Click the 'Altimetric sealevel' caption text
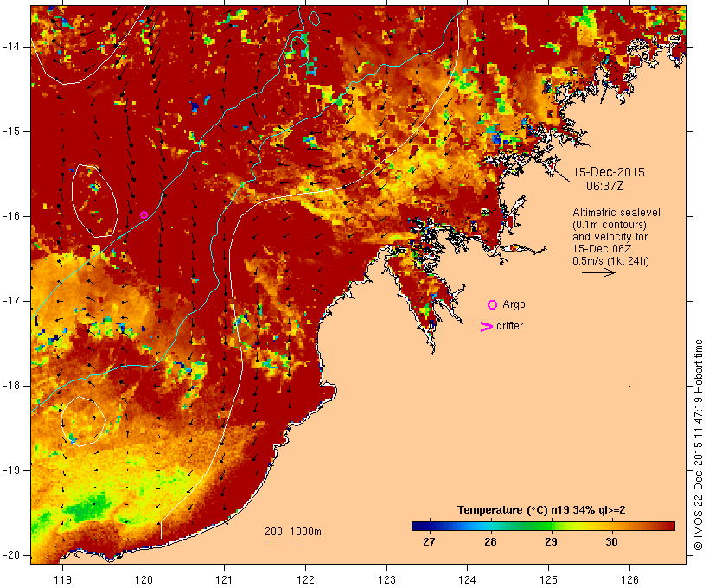This screenshot has width=709, height=588. (x=616, y=213)
